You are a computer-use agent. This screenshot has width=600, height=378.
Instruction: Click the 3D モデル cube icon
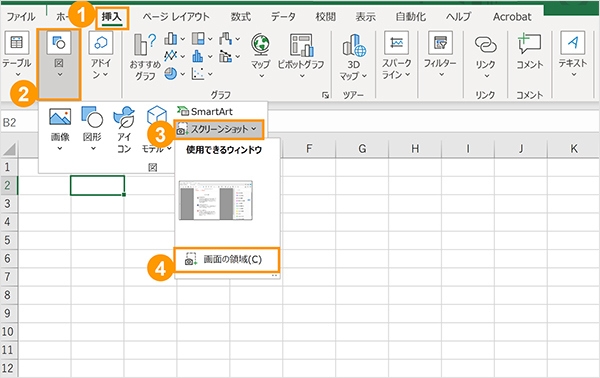[157, 115]
